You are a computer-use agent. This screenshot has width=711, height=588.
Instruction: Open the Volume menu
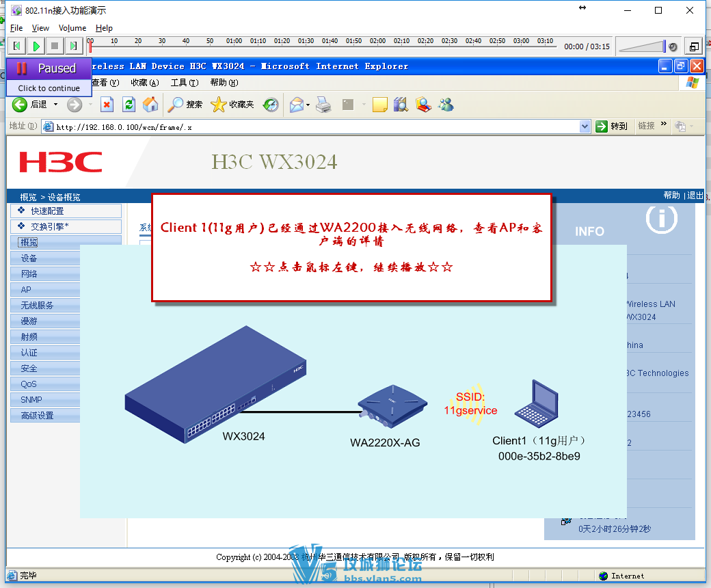[72, 28]
